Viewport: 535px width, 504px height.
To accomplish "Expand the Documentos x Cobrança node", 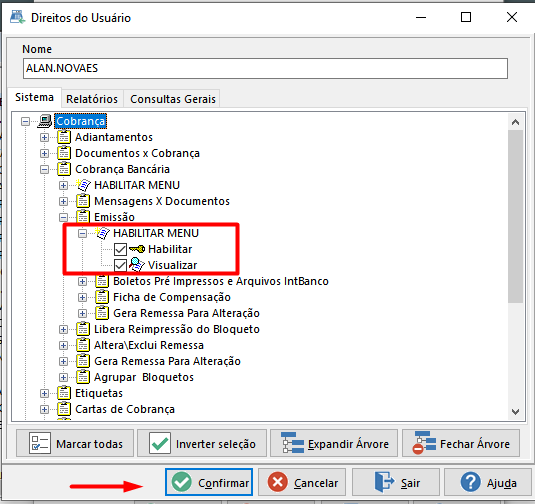I will pyautogui.click(x=44, y=154).
